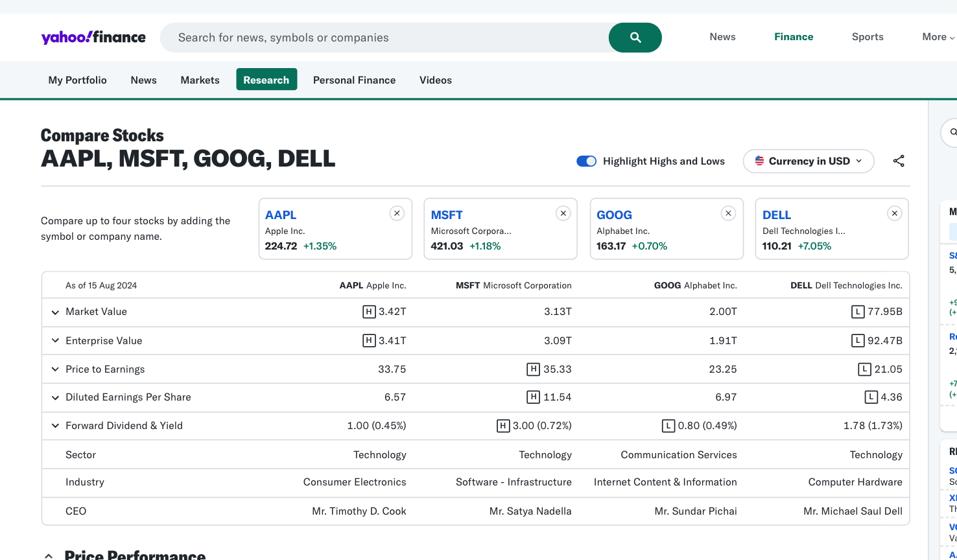Collapse the Price Performance section
Viewport: 957px width, 560px height.
coord(49,555)
